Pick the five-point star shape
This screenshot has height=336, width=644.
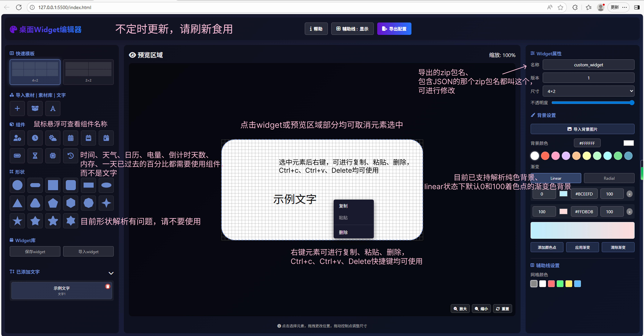[x=17, y=221]
